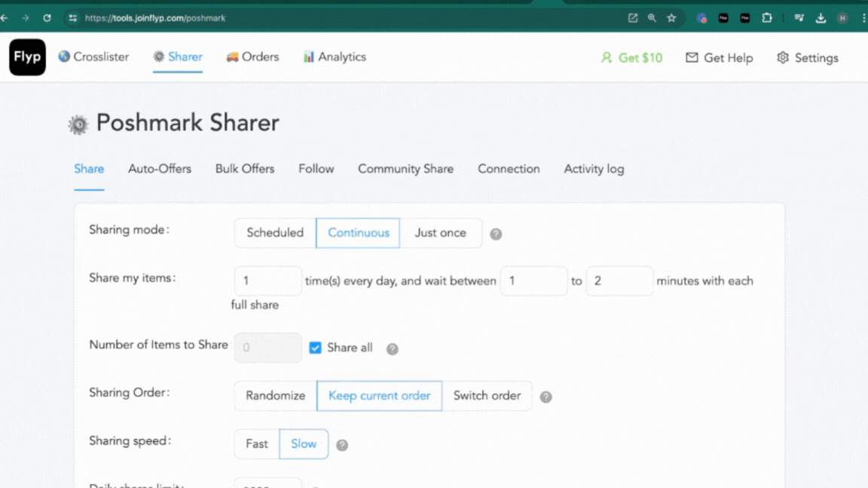This screenshot has width=868, height=488.
Task: Reload the page
Action: click(x=47, y=18)
